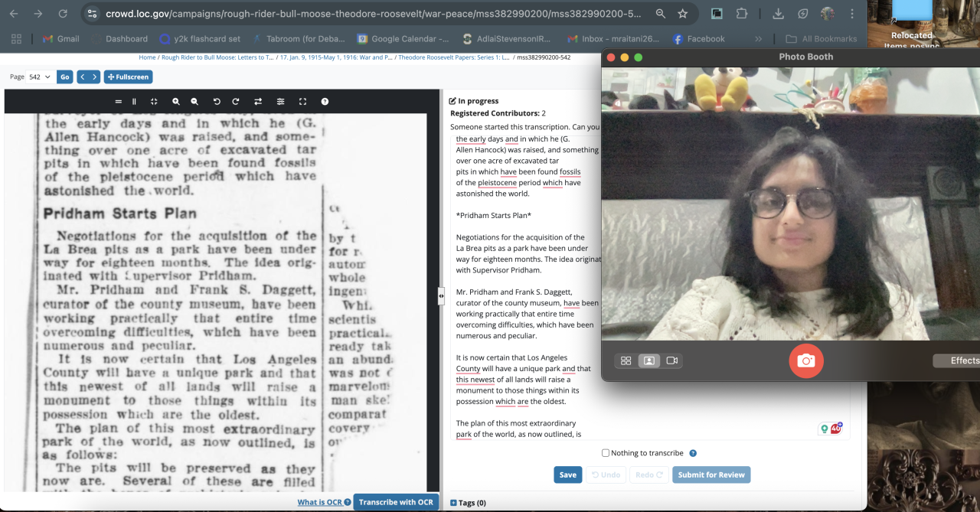Redo the transcription edit
The height and width of the screenshot is (512, 980).
(x=648, y=474)
